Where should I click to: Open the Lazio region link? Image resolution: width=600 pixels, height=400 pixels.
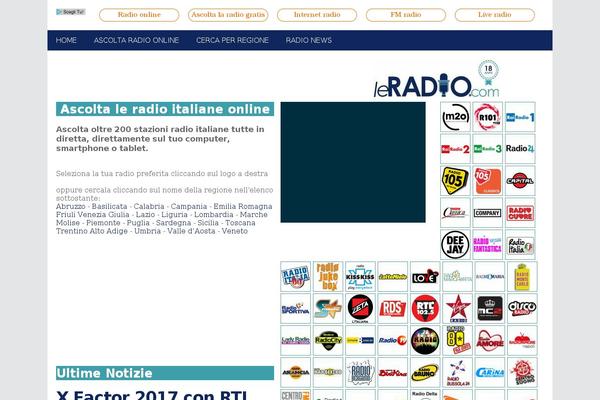click(x=145, y=215)
